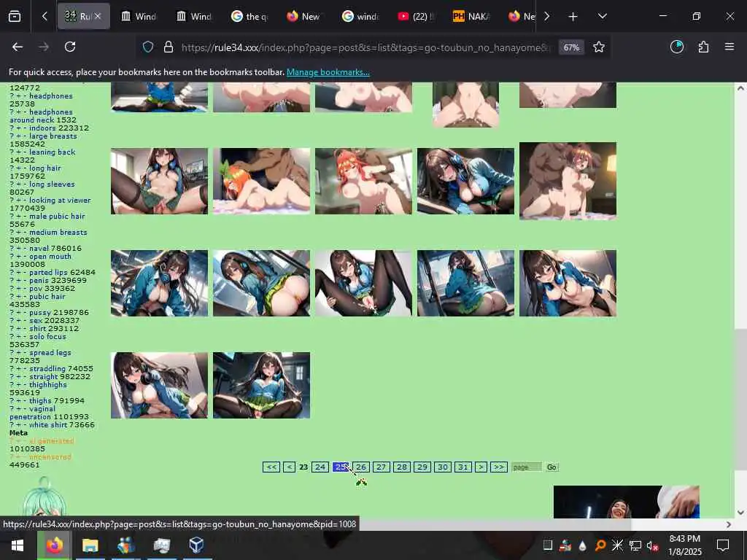Open the tracking protection shield panel
The width and height of the screenshot is (747, 560).
148,47
